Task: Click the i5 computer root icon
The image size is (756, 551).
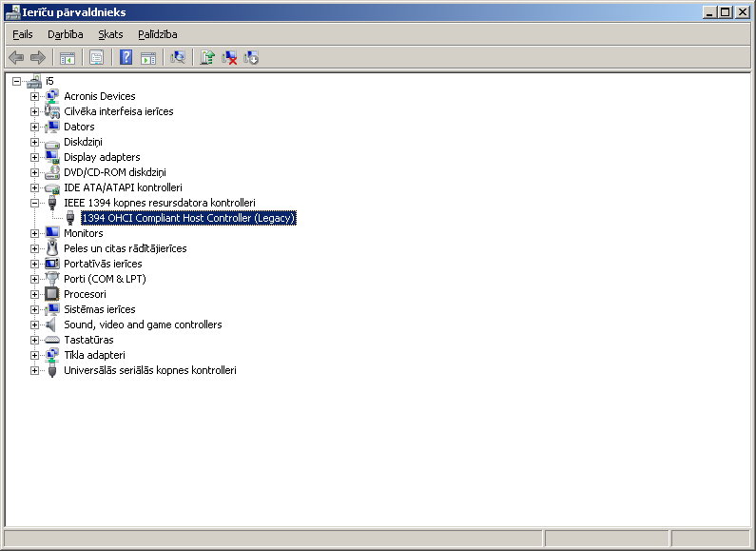Action: tap(34, 81)
